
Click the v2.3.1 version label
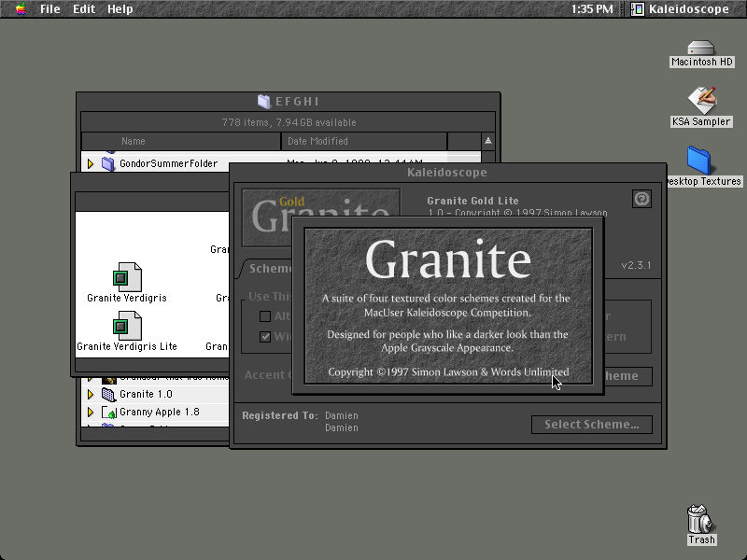click(x=636, y=265)
